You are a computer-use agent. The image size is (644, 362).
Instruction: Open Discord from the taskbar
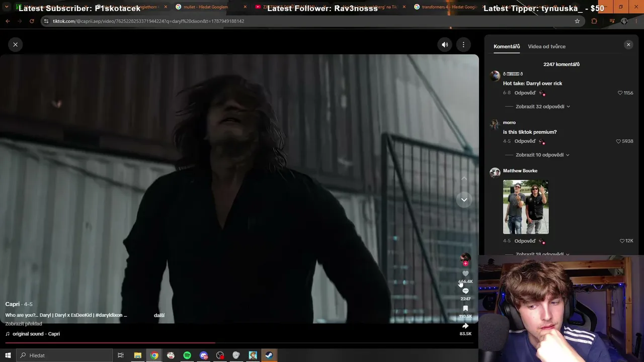point(203,355)
